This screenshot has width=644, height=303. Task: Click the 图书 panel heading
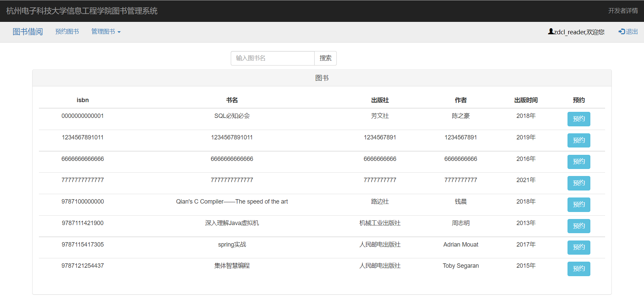point(322,78)
